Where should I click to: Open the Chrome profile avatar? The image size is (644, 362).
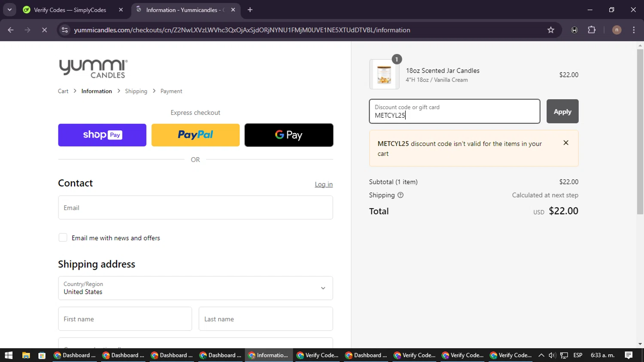point(617,30)
